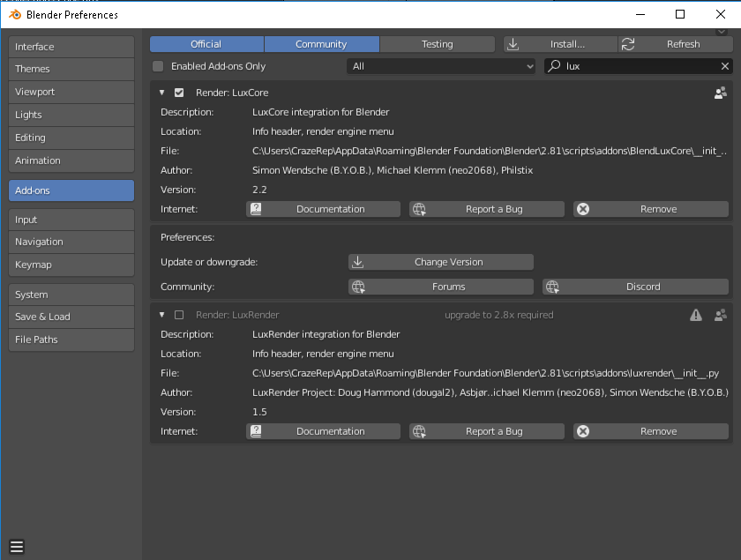The image size is (741, 560).
Task: Open the LuxCore Forums link
Action: pyautogui.click(x=441, y=287)
